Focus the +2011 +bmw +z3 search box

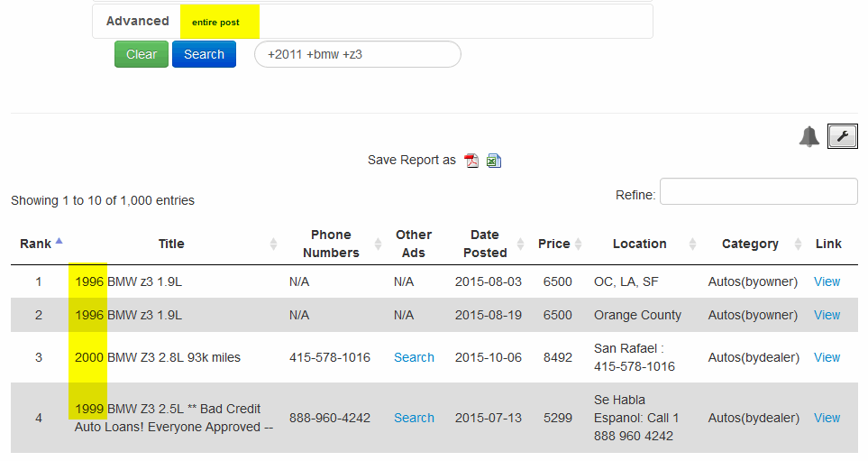pyautogui.click(x=358, y=54)
